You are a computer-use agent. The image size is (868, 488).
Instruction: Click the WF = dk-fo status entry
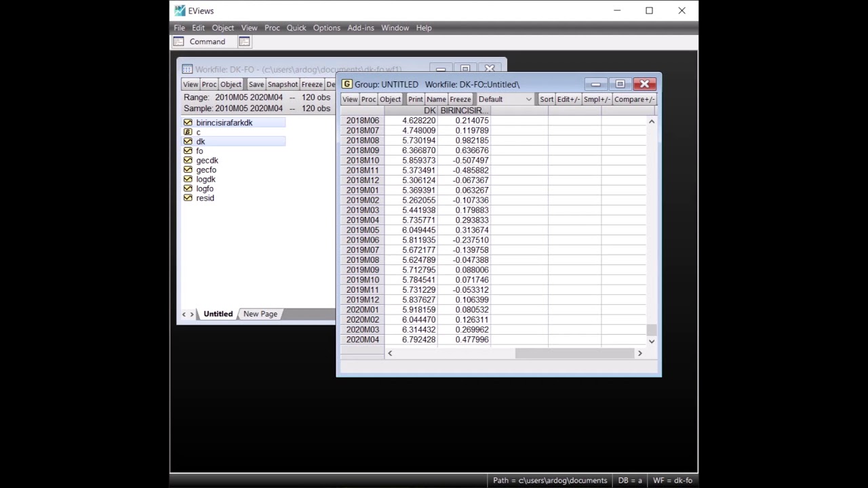click(673, 481)
